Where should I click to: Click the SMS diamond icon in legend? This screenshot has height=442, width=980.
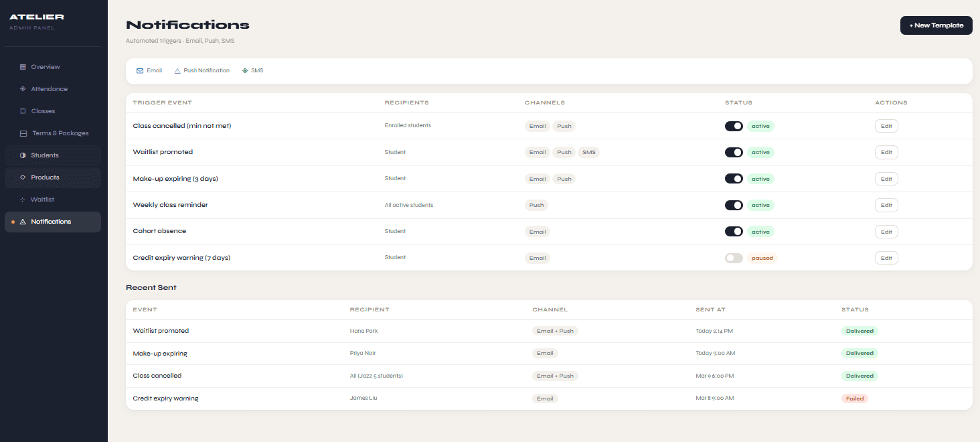245,70
